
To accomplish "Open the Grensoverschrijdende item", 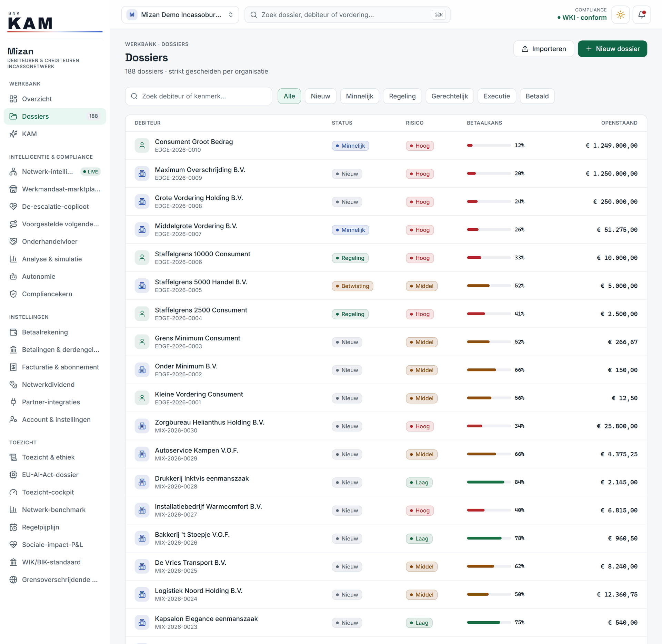I will click(x=55, y=580).
